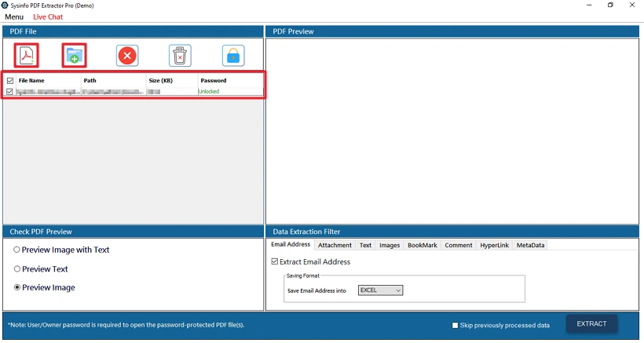
Task: Select the Preview Image radio button
Action: click(17, 287)
